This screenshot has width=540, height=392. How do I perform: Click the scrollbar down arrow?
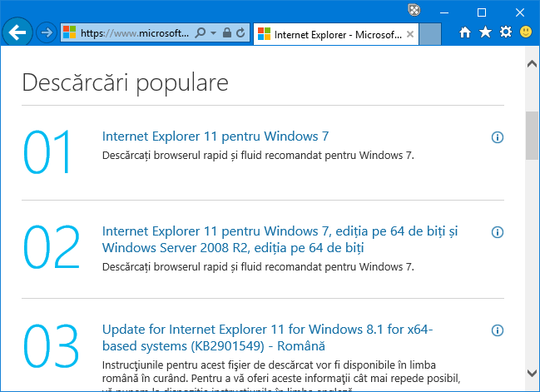pyautogui.click(x=532, y=373)
